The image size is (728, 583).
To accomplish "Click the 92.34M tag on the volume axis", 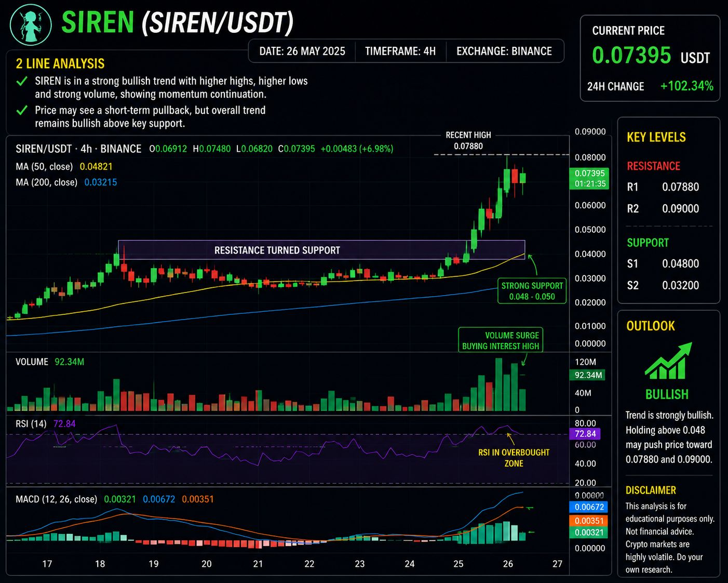I will tap(588, 375).
